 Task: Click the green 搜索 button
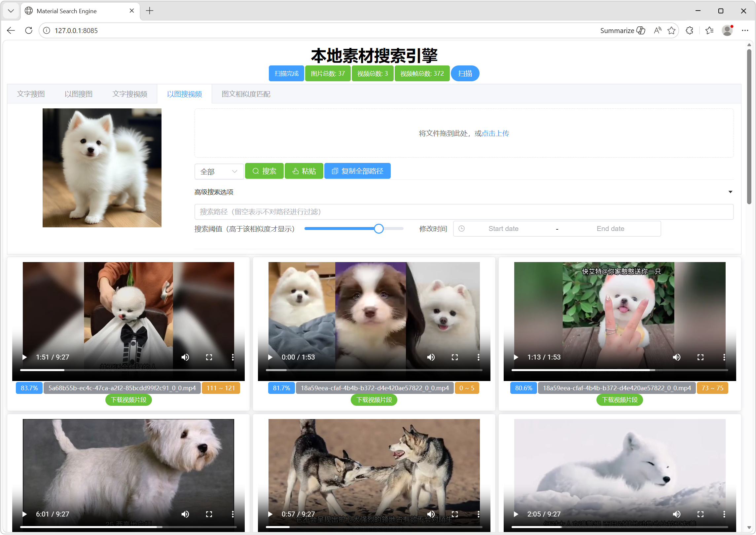pyautogui.click(x=264, y=171)
